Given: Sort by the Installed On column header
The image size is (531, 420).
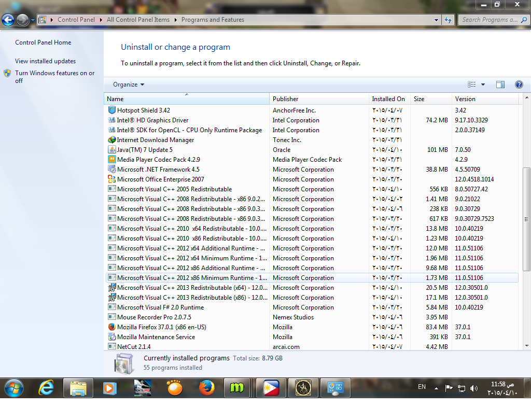Looking at the screenshot, I should [389, 99].
